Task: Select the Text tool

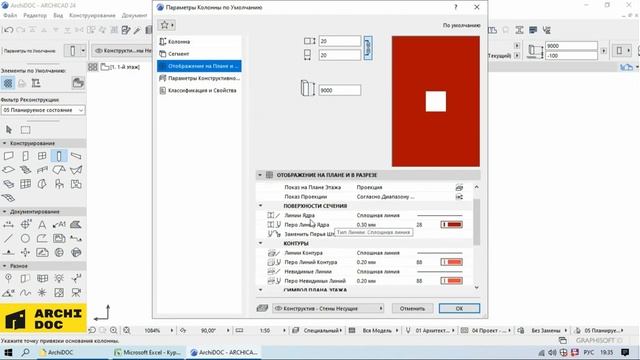Action: pyautogui.click(x=42, y=224)
